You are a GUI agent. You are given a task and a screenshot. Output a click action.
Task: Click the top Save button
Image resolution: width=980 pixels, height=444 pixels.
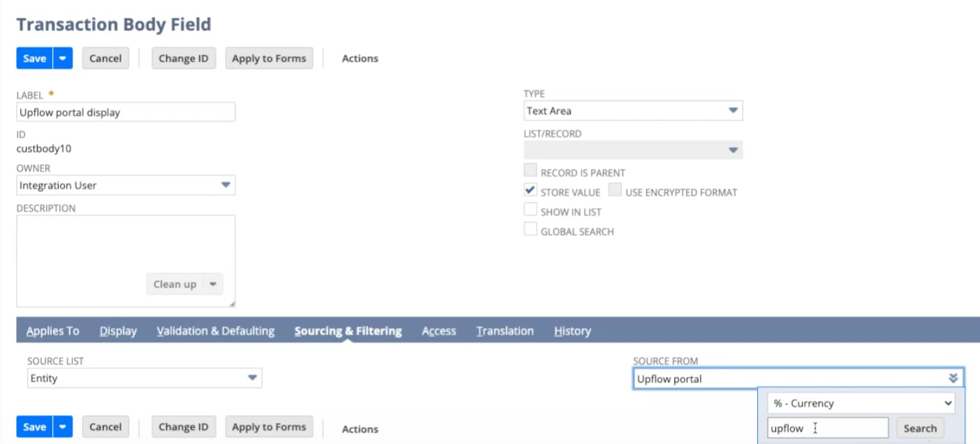tap(34, 58)
